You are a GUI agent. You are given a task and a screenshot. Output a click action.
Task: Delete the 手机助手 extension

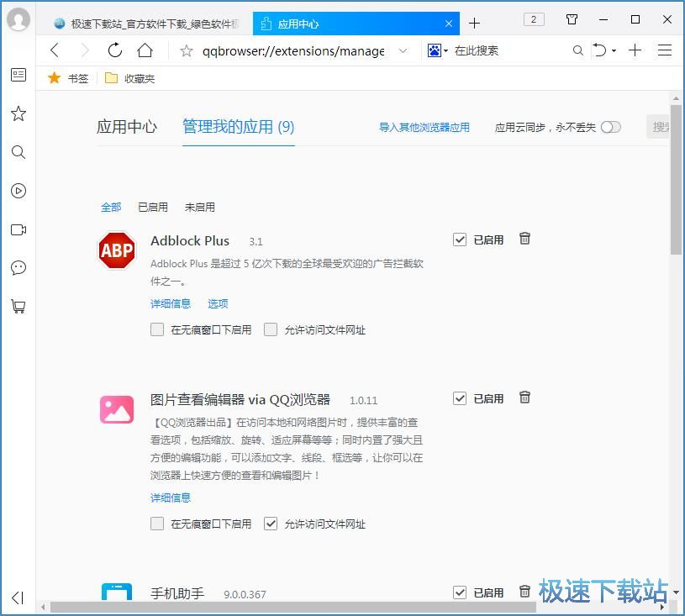point(524,592)
